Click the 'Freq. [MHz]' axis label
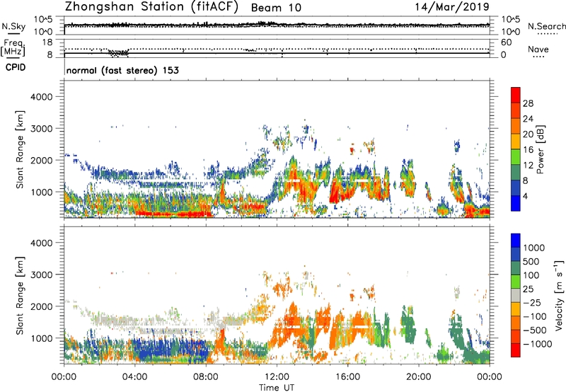This screenshot has height=392, width=566. (13, 47)
